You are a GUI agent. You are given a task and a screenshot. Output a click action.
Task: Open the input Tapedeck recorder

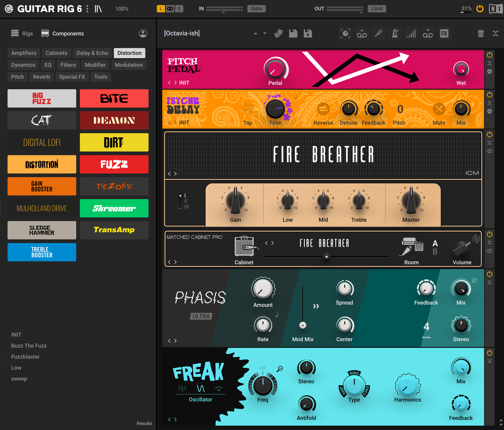click(362, 33)
